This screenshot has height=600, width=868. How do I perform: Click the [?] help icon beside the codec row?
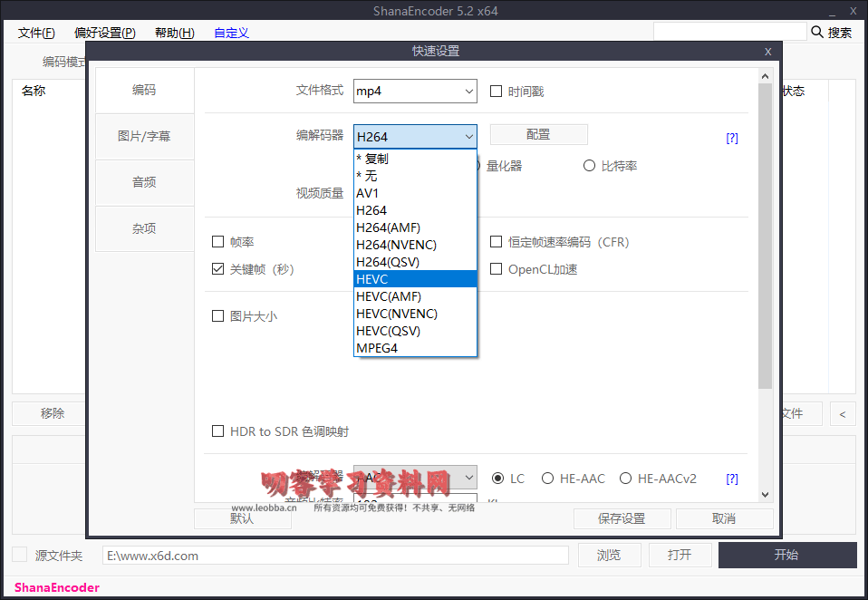[731, 138]
